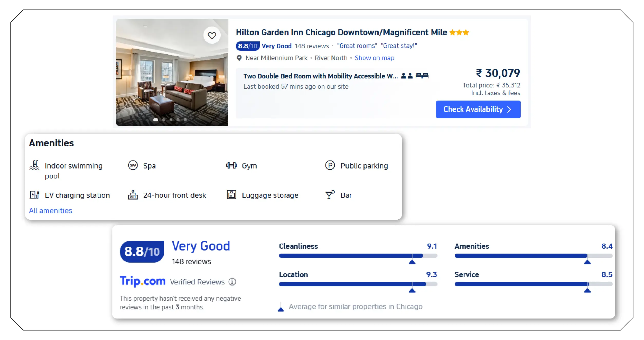The width and height of the screenshot is (644, 340).
Task: Click the Spa amenity icon
Action: click(133, 165)
